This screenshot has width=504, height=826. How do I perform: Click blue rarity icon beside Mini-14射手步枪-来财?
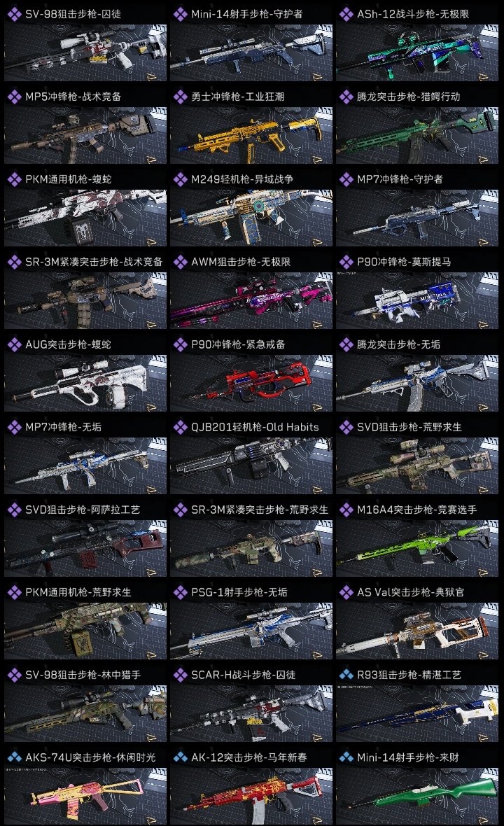[346, 757]
